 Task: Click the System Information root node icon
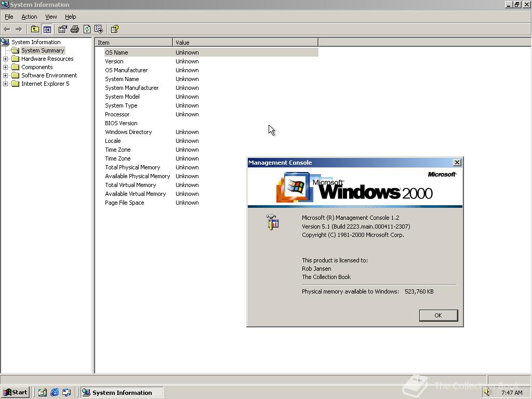[5, 42]
